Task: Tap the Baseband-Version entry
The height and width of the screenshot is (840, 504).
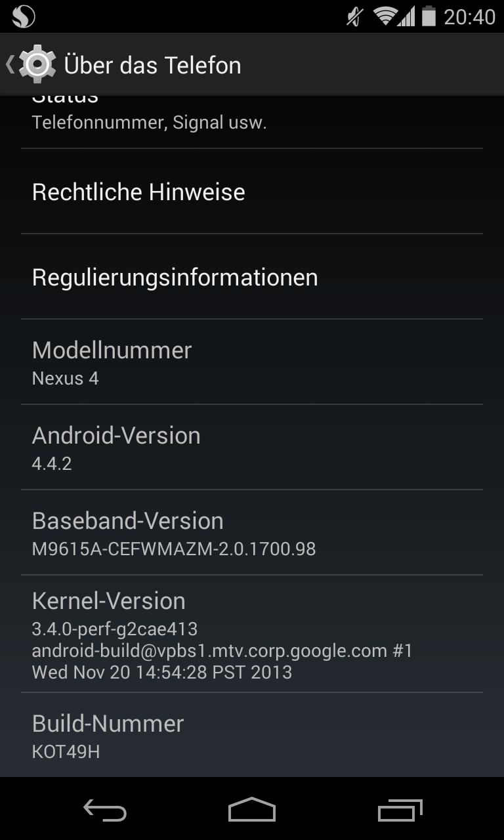Action: click(x=252, y=533)
